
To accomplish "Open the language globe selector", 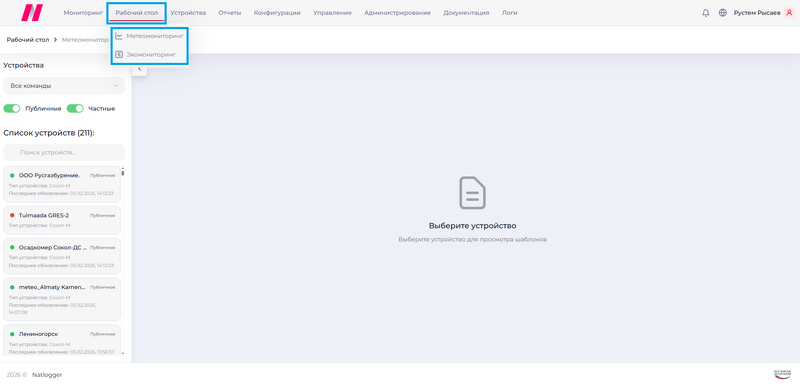I will coord(722,13).
